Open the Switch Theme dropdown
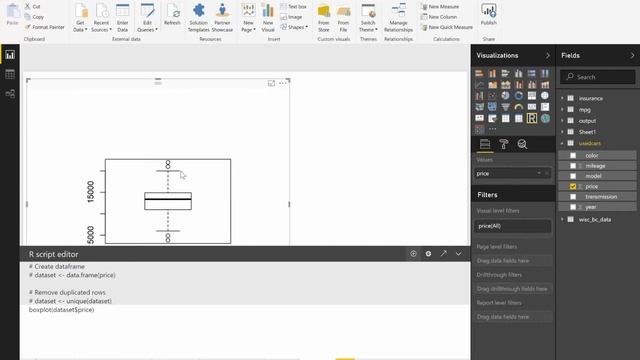This screenshot has width=640, height=360. coord(368,18)
